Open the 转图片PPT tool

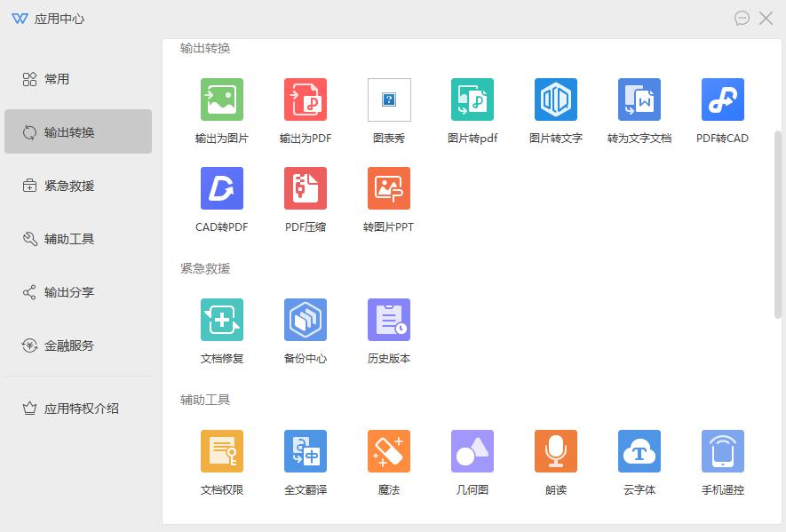pos(388,197)
